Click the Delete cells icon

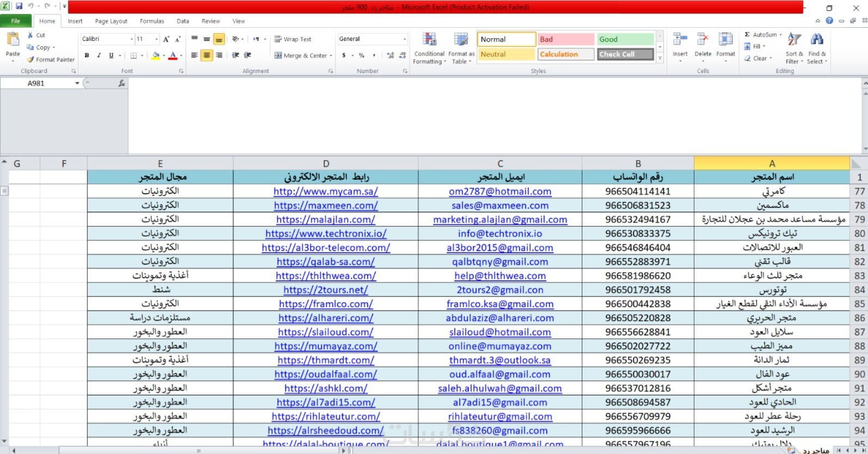tap(703, 40)
